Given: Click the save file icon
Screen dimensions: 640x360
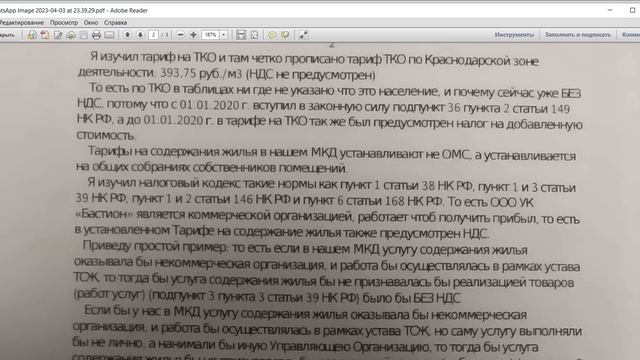Looking at the screenshot, I should [x=83, y=35].
